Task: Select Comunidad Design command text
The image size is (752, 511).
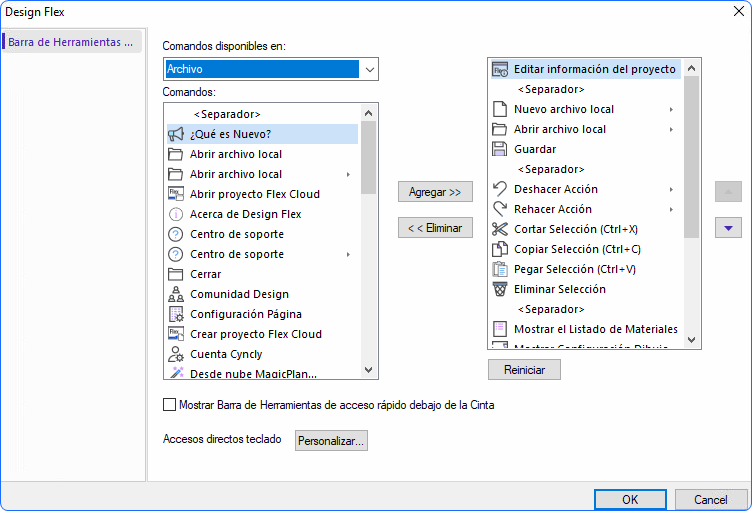Action: pyautogui.click(x=239, y=294)
